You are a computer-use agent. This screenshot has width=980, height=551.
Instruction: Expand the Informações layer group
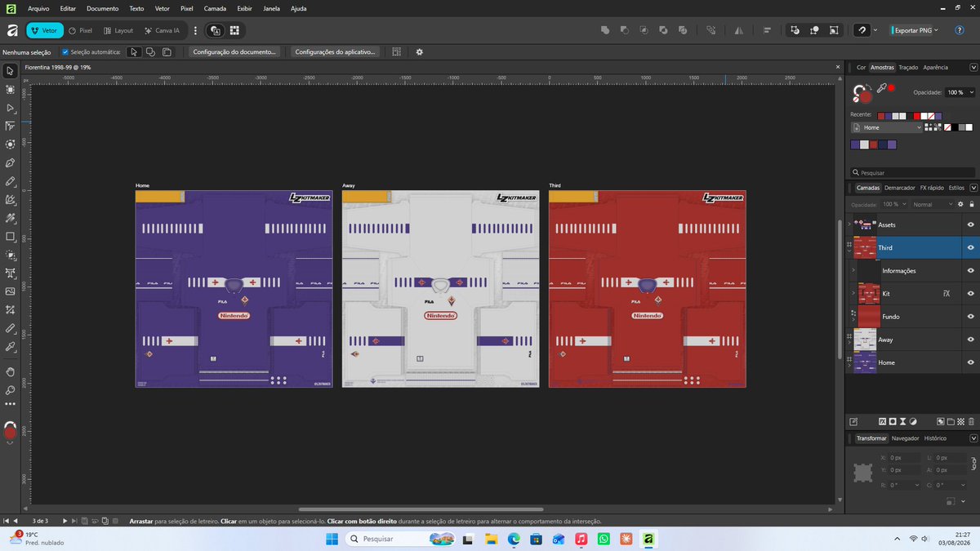[x=853, y=270]
